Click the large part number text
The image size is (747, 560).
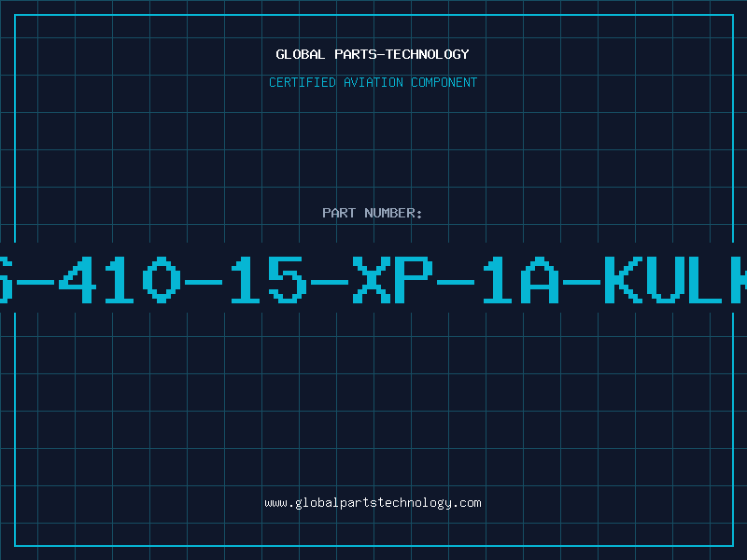373,279
